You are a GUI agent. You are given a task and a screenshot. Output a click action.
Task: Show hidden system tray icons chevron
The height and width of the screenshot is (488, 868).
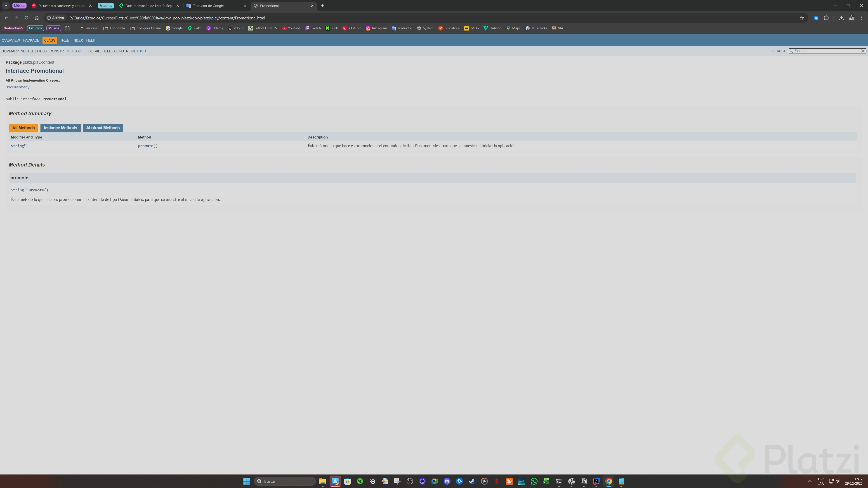click(x=810, y=481)
